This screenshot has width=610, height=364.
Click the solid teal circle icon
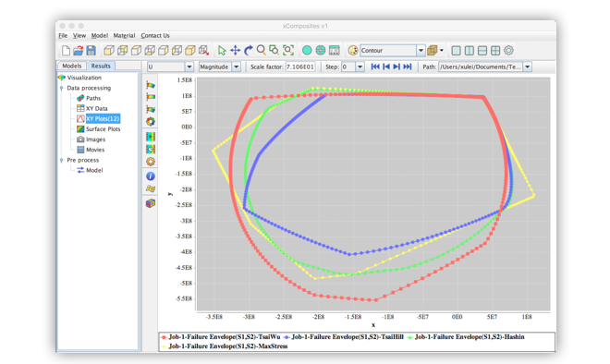point(307,51)
